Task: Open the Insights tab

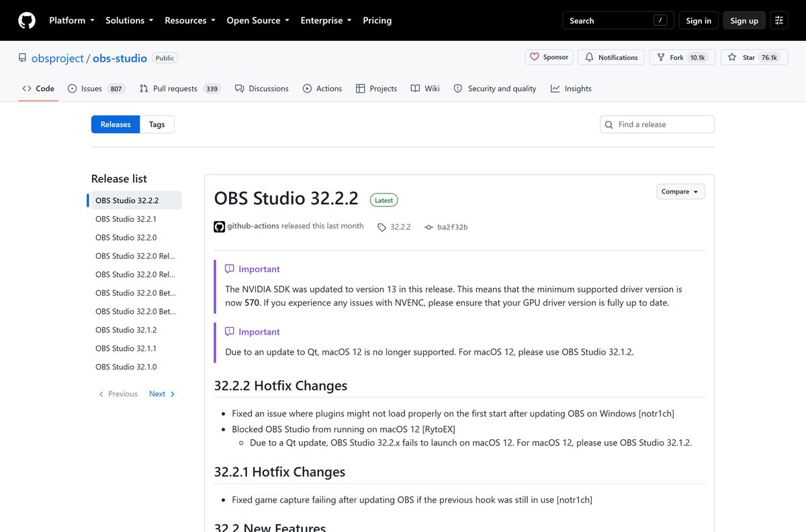Action: point(571,88)
